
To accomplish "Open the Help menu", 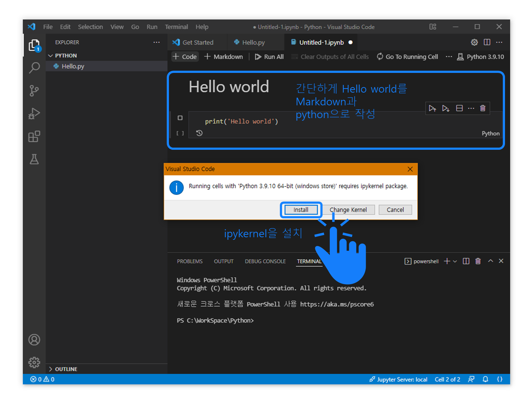I will tap(202, 27).
